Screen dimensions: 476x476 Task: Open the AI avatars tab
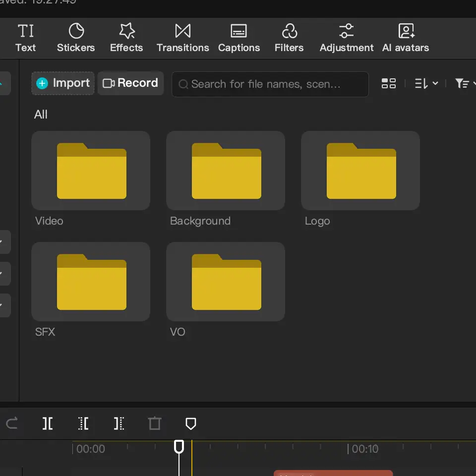coord(405,38)
